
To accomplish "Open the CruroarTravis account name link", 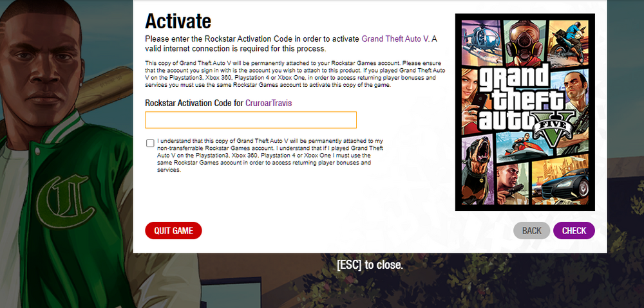I will tap(269, 103).
